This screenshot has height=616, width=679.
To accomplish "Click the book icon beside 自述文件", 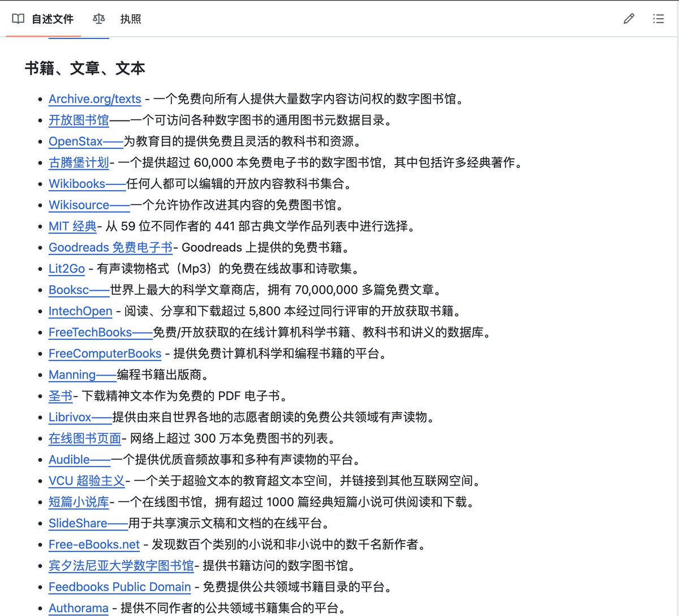I will point(18,19).
